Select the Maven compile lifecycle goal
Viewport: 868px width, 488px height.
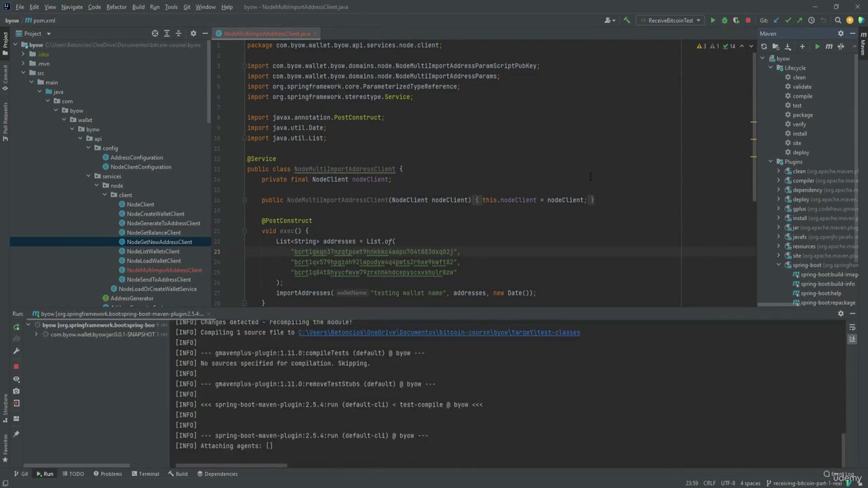(802, 96)
